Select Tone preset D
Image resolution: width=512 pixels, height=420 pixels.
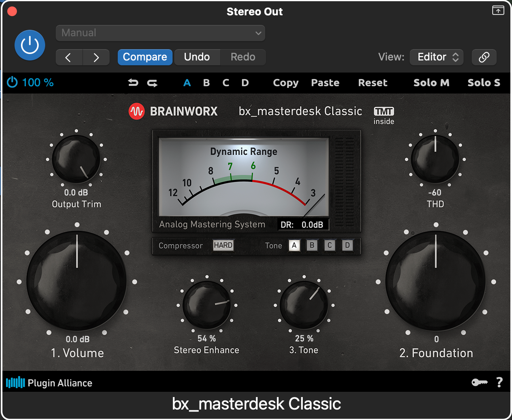[x=348, y=245]
